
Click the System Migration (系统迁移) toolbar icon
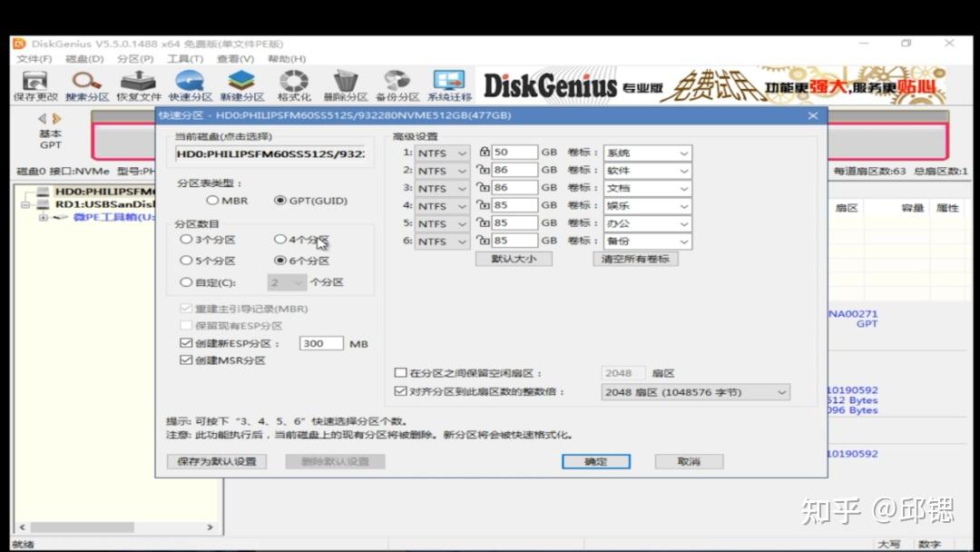pos(449,85)
